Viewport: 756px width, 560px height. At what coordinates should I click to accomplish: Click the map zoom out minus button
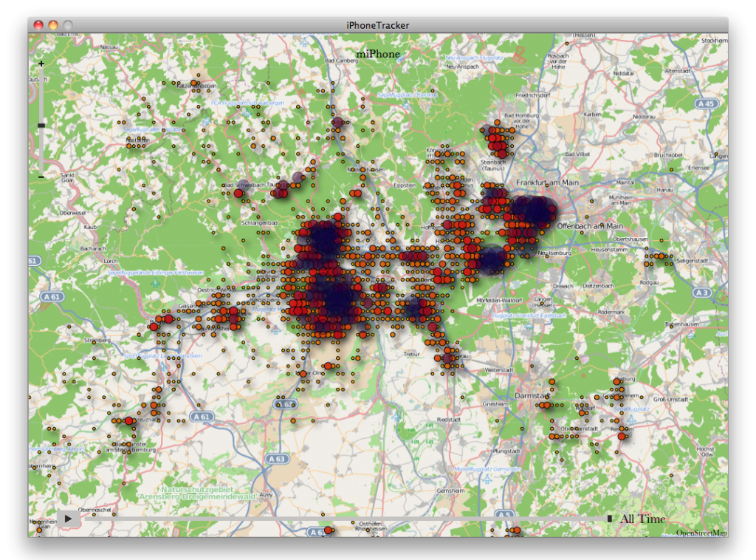[x=41, y=178]
